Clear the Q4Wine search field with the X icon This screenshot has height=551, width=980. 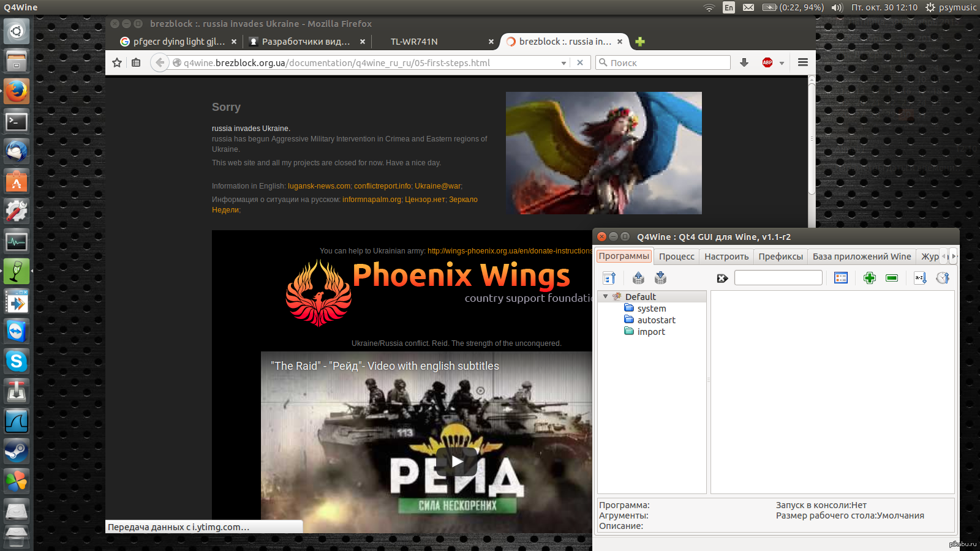coord(723,279)
